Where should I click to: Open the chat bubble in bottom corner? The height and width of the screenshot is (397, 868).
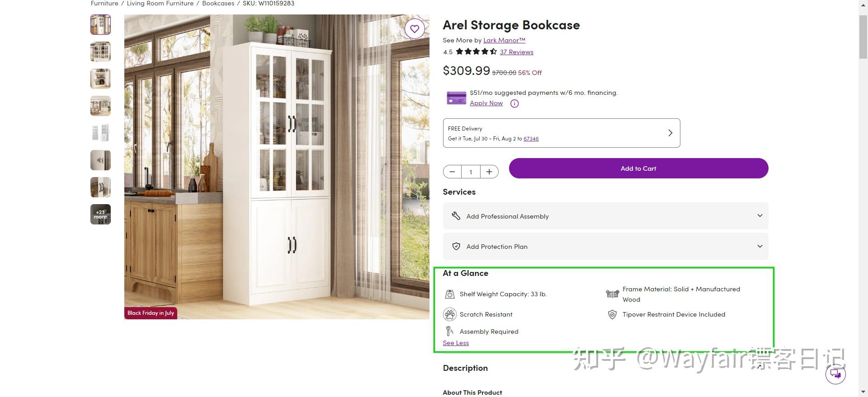click(835, 374)
